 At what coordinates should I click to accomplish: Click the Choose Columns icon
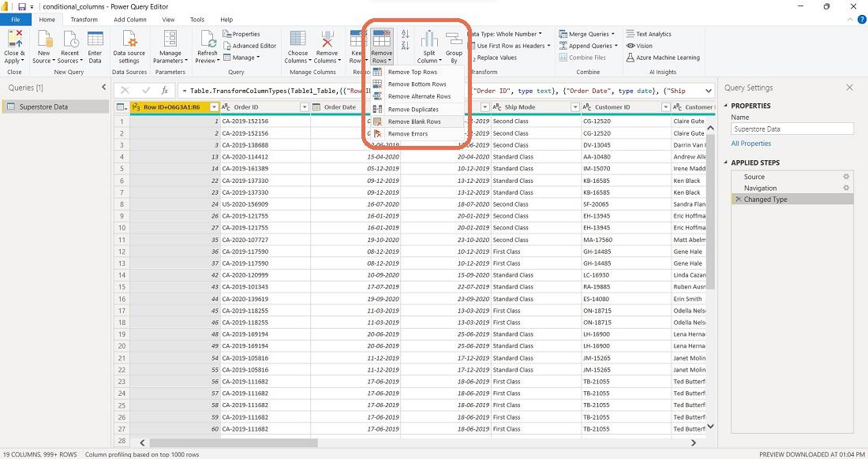[x=297, y=39]
